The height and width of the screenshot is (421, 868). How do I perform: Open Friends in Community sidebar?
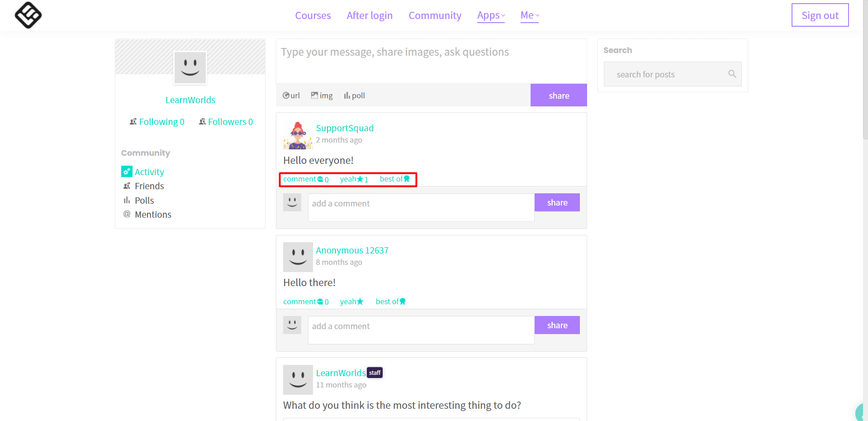149,186
